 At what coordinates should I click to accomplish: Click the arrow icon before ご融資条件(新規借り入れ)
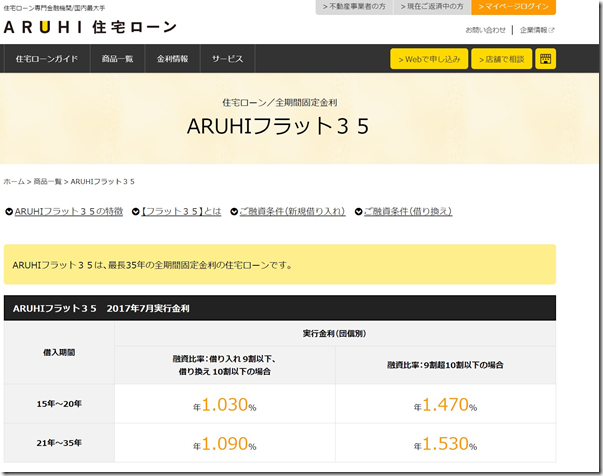[234, 212]
